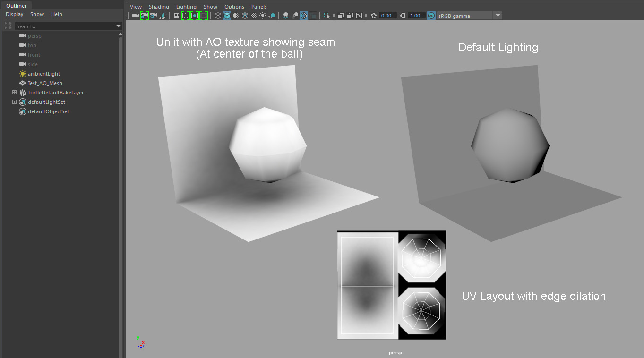Toggle the Gate Mask display
The height and width of the screenshot is (358, 644).
[x=204, y=16]
